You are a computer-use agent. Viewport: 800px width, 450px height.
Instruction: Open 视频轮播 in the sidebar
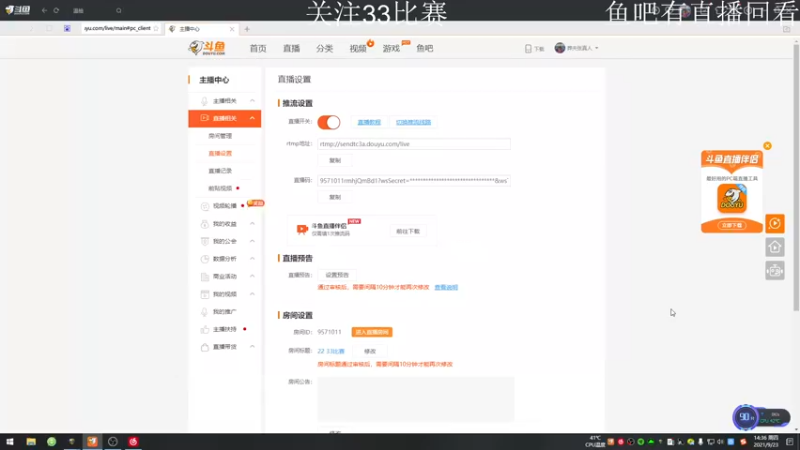pyautogui.click(x=224, y=206)
